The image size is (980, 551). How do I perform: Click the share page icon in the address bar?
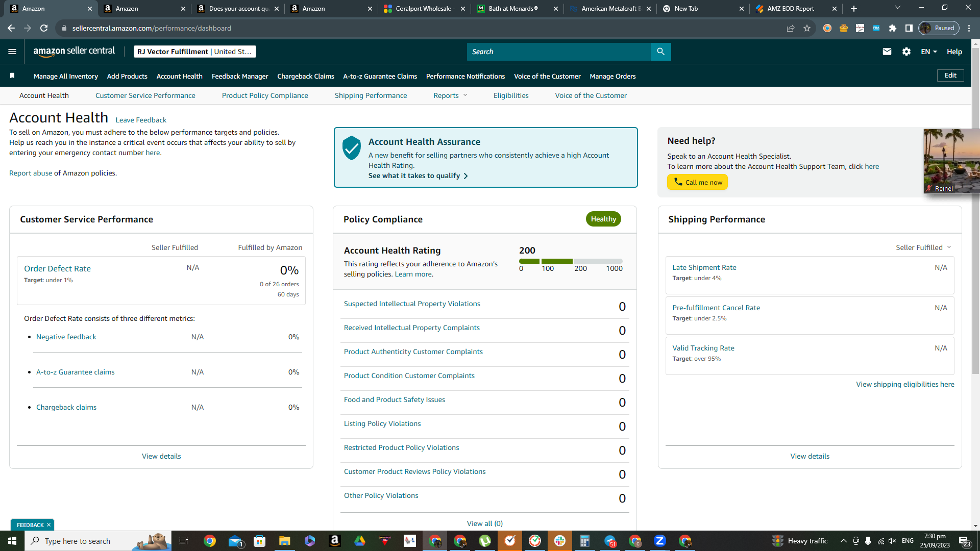tap(791, 28)
